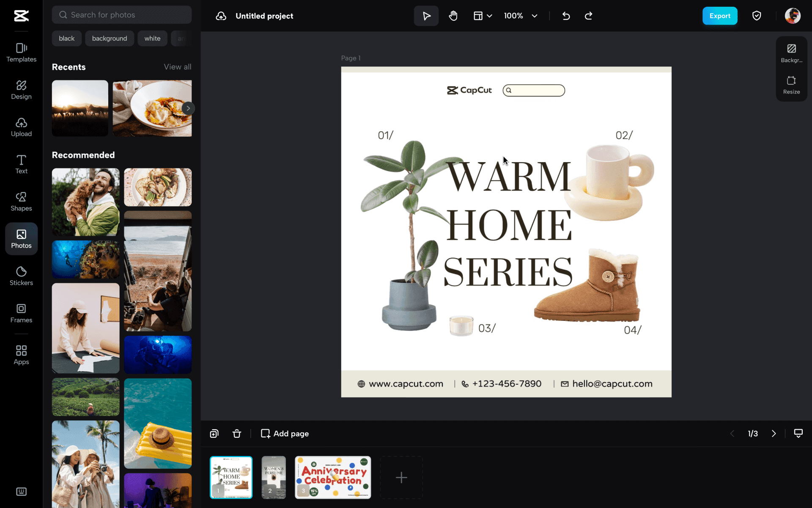Open the Shapes panel
Viewport: 812px width, 508px height.
pyautogui.click(x=21, y=202)
